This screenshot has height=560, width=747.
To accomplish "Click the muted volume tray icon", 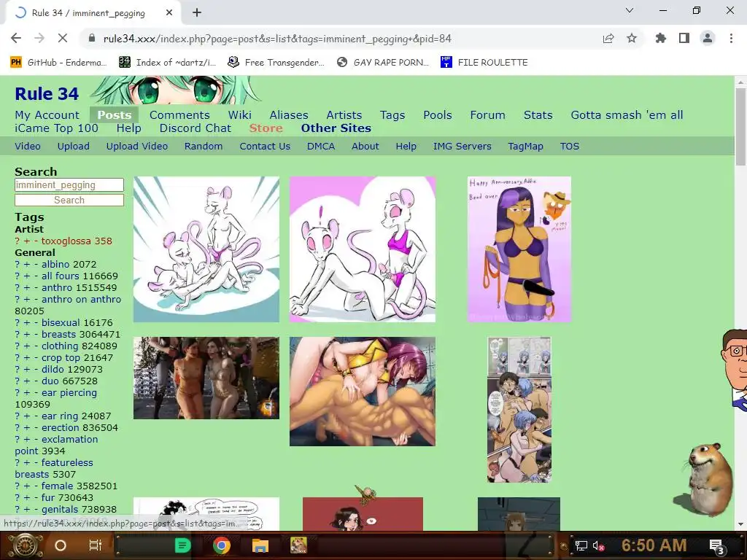I will [598, 545].
